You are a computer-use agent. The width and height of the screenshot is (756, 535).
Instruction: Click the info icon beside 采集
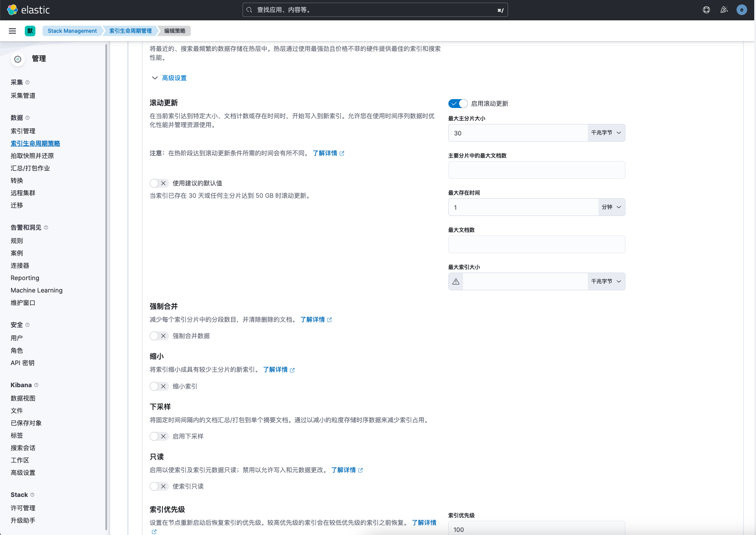[x=27, y=82]
